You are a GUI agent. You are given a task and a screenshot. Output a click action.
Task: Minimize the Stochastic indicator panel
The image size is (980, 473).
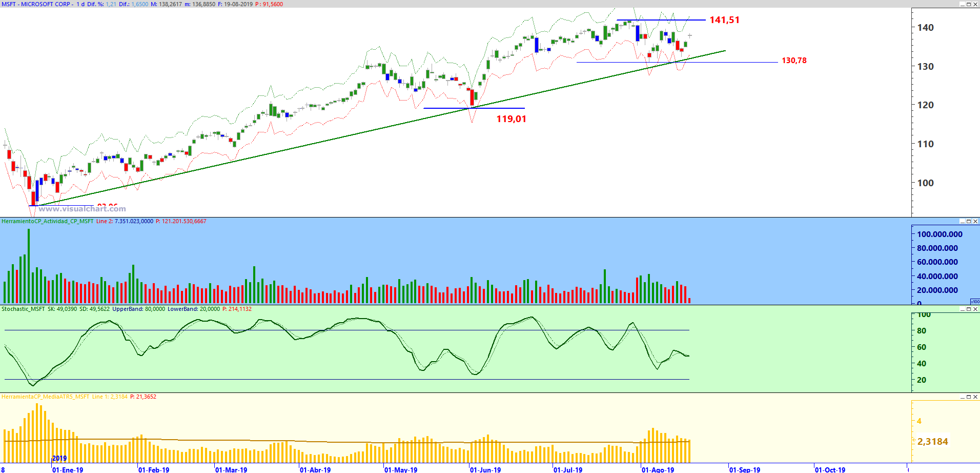[962, 309]
